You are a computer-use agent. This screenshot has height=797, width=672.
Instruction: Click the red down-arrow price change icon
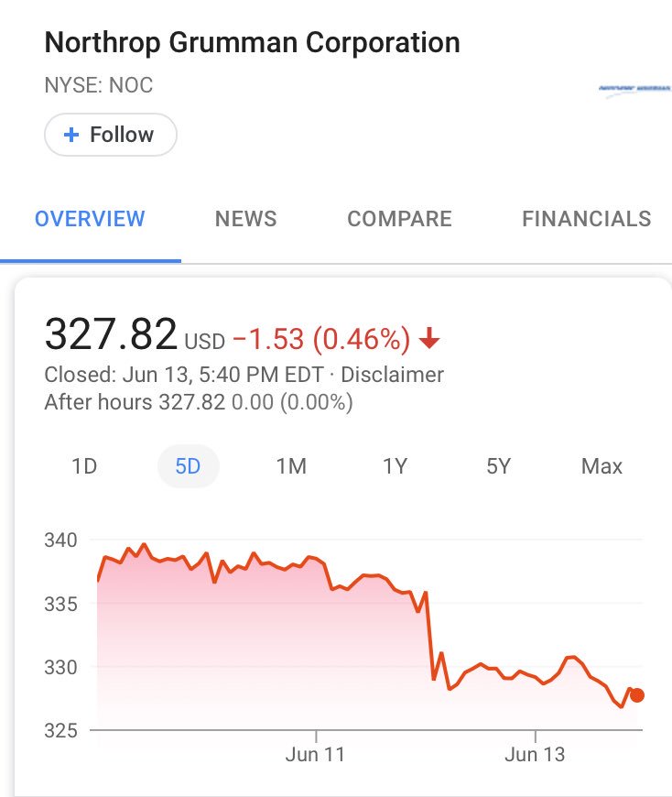429,339
